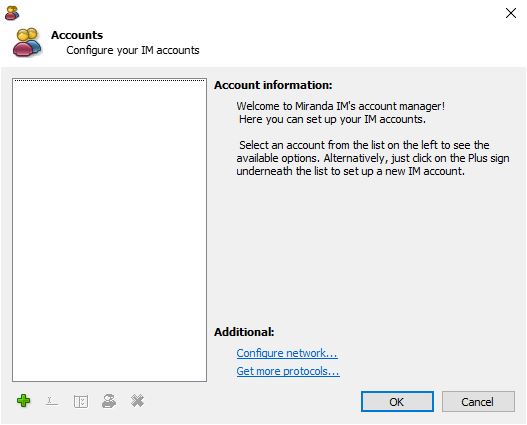Screen dimensions: 527x425
Task: Open the Configure network link
Action: point(287,353)
